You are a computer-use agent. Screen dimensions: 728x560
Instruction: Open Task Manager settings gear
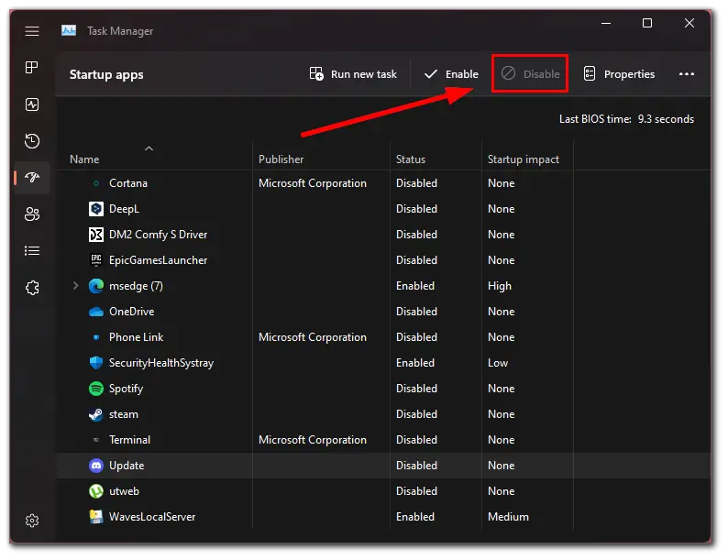tap(32, 521)
